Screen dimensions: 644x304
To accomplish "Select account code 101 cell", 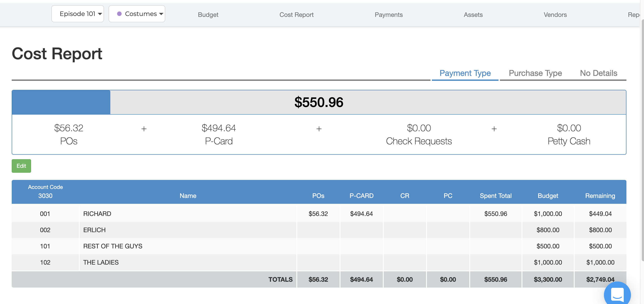I will click(x=45, y=246).
